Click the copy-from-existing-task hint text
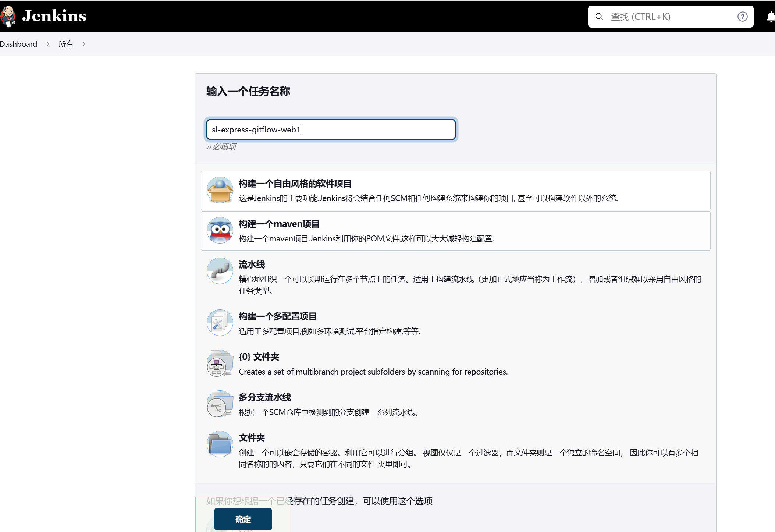 319,501
